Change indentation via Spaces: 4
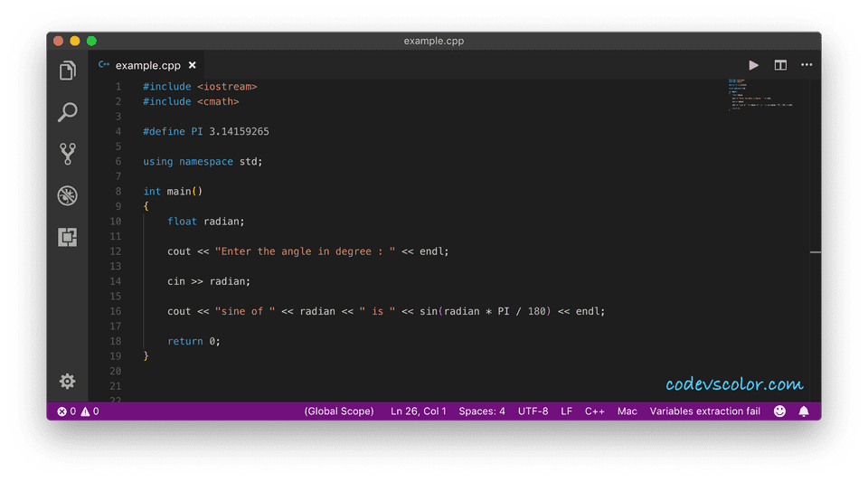Viewport: 868px width, 482px height. (x=482, y=411)
